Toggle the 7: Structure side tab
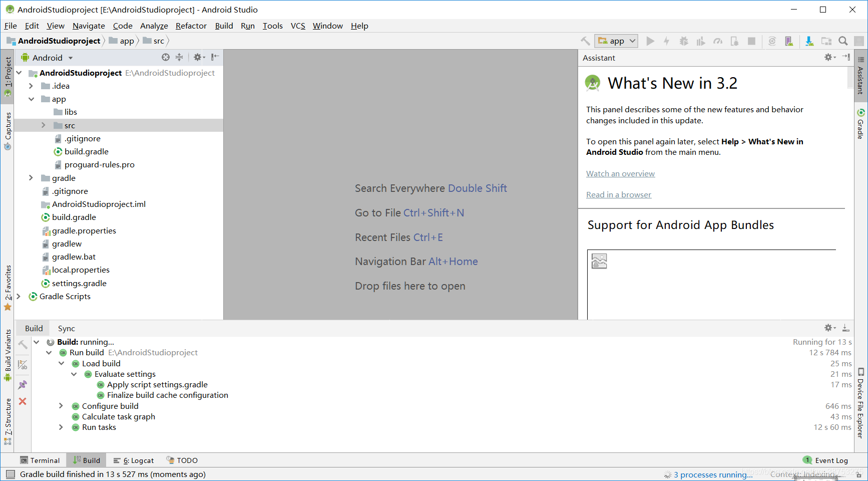Image resolution: width=868 pixels, height=481 pixels. (x=8, y=421)
